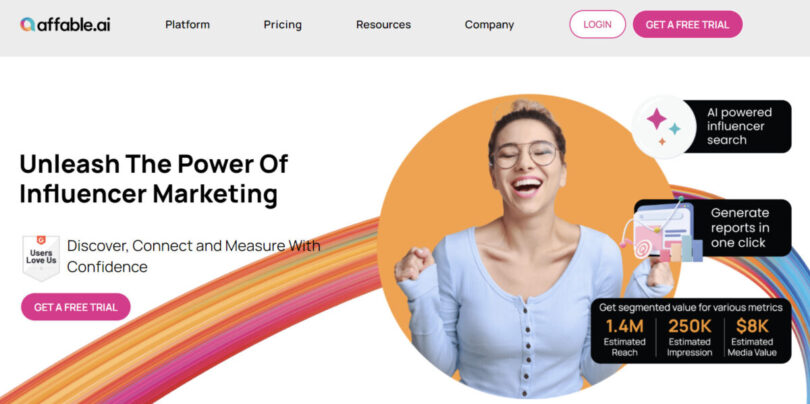Click the 250K Estimated Impression metric

(x=690, y=338)
